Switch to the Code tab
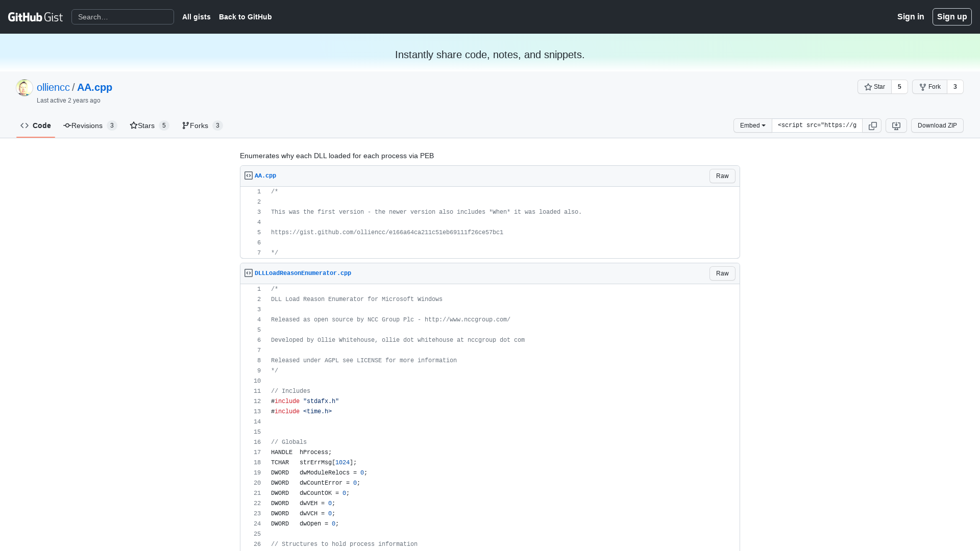The height and width of the screenshot is (551, 980). 36,126
